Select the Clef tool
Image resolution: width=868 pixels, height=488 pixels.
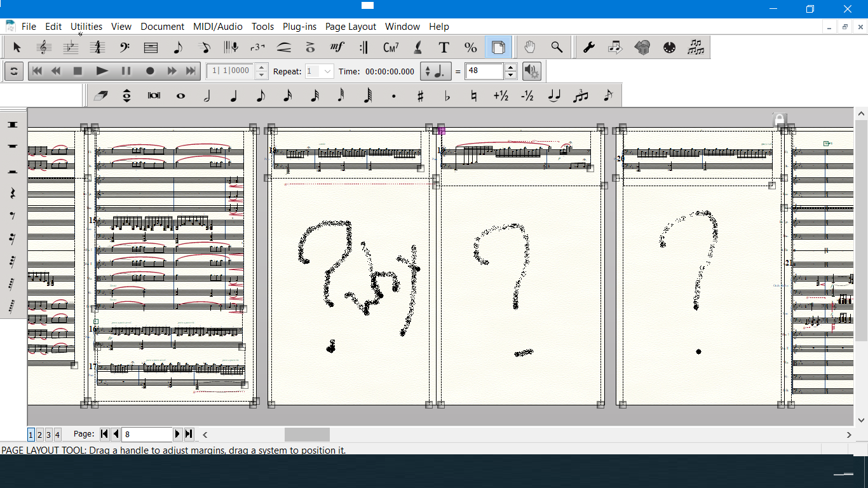coord(43,48)
